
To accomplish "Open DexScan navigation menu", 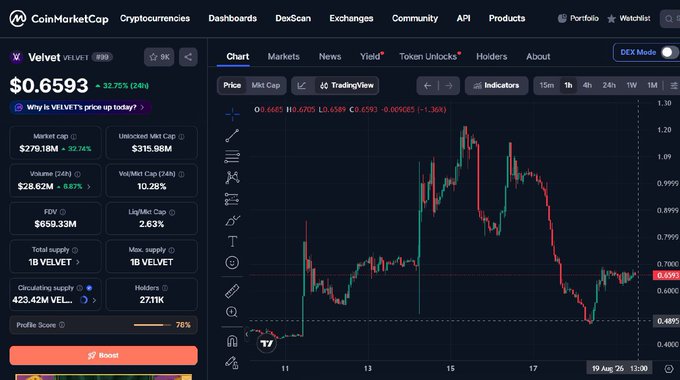I will [293, 19].
